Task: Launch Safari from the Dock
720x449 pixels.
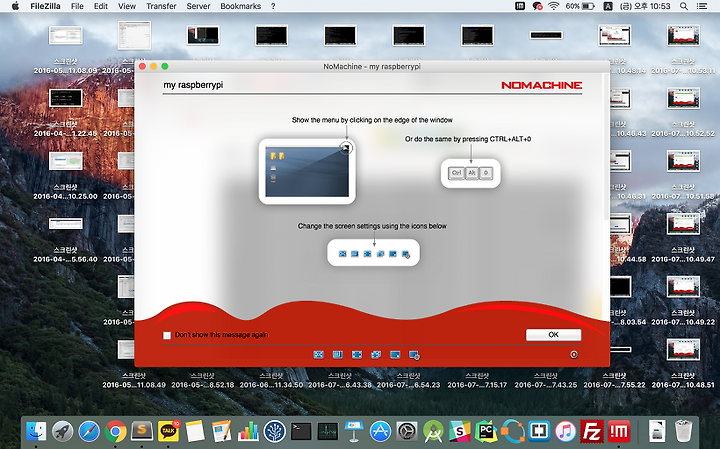Action: coord(89,432)
